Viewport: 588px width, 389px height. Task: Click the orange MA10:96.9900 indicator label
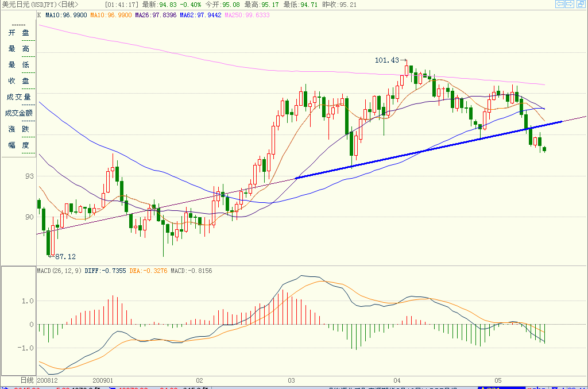click(111, 15)
